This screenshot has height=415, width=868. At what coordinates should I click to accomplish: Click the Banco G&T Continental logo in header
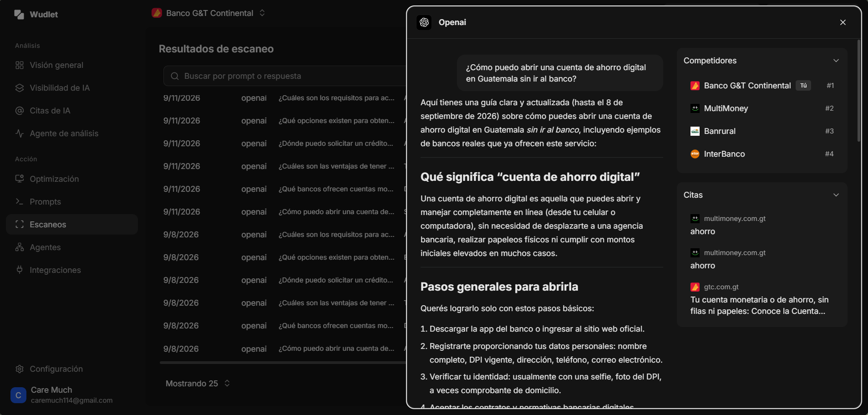[157, 13]
